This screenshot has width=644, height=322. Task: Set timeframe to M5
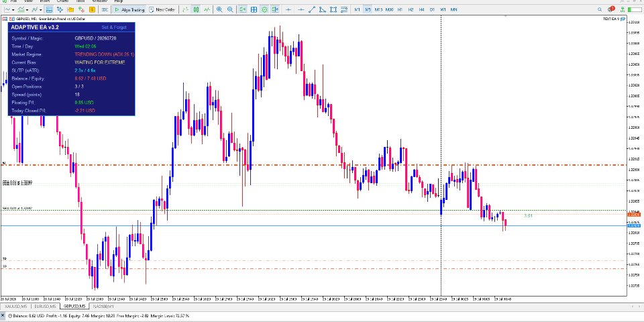click(x=368, y=9)
